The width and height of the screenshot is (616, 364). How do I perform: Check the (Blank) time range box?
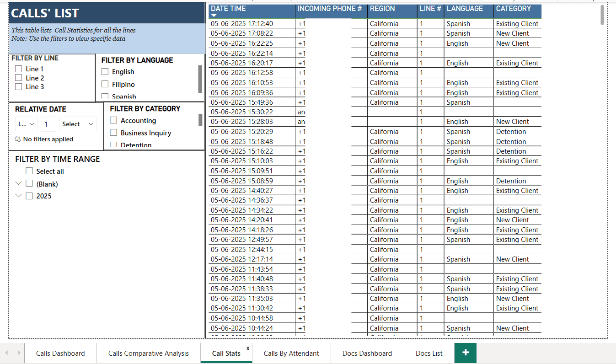point(29,183)
